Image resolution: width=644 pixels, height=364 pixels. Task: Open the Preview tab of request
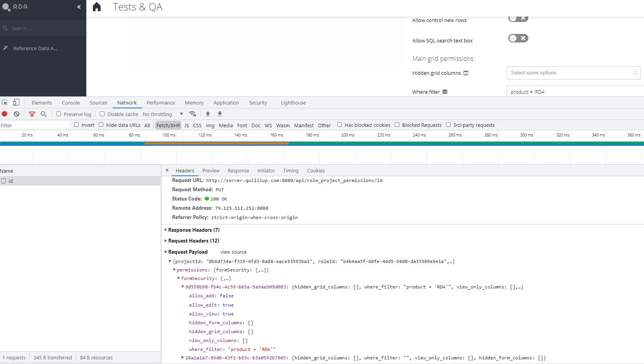211,170
